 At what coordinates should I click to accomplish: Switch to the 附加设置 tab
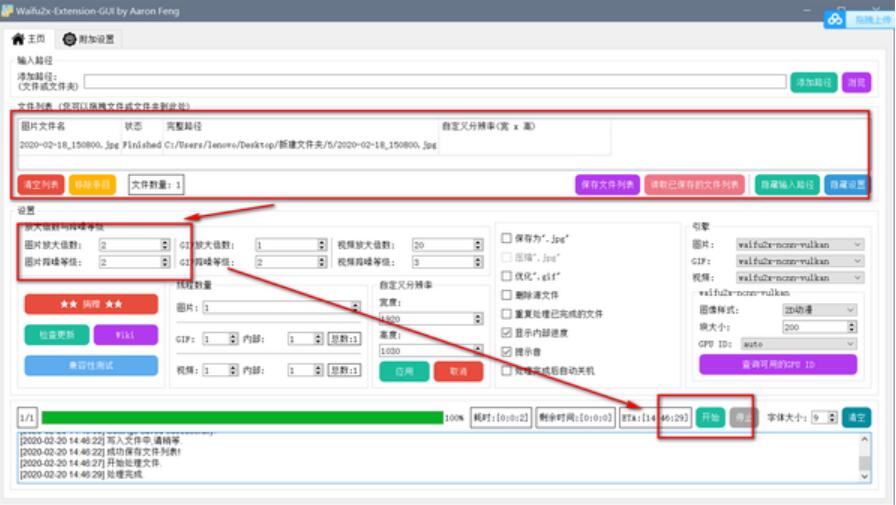tap(89, 39)
